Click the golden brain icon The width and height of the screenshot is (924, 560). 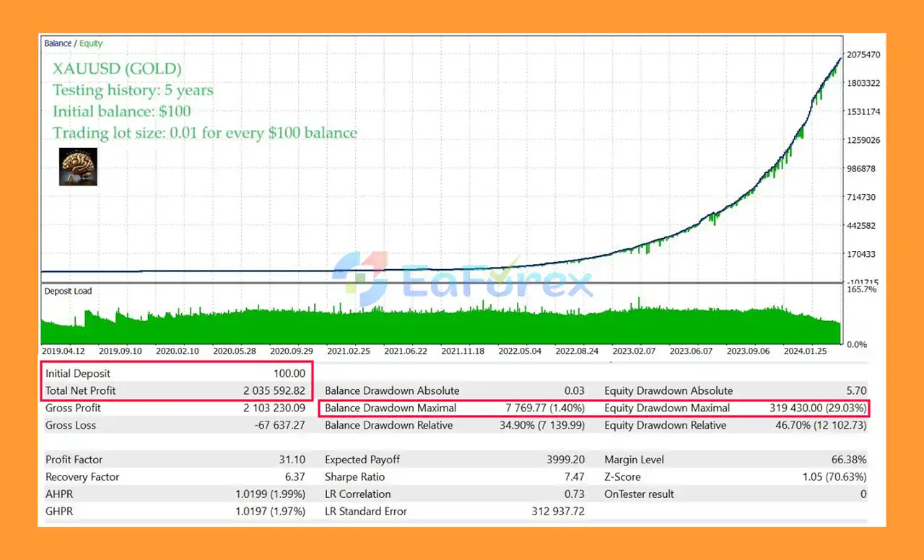point(78,167)
